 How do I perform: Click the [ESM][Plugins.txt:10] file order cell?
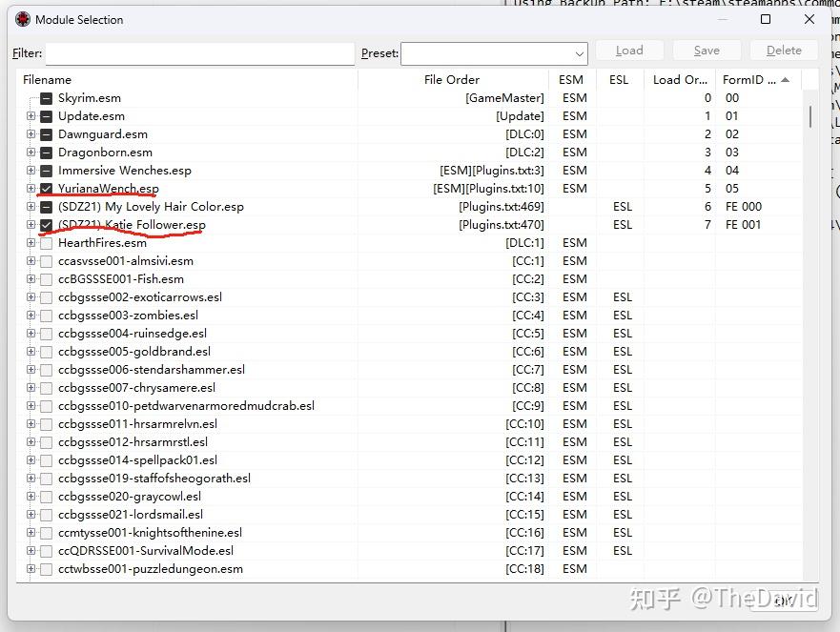[488, 189]
